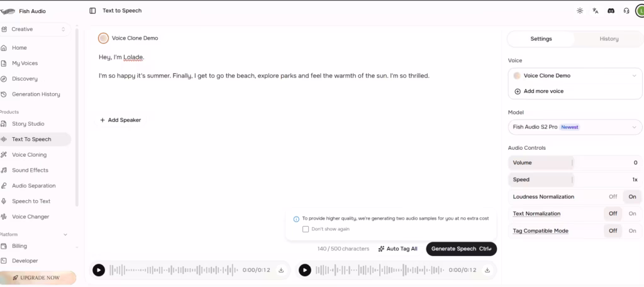Click the Voice Cloning wand icon
Image resolution: width=644 pixels, height=287 pixels.
4,155
